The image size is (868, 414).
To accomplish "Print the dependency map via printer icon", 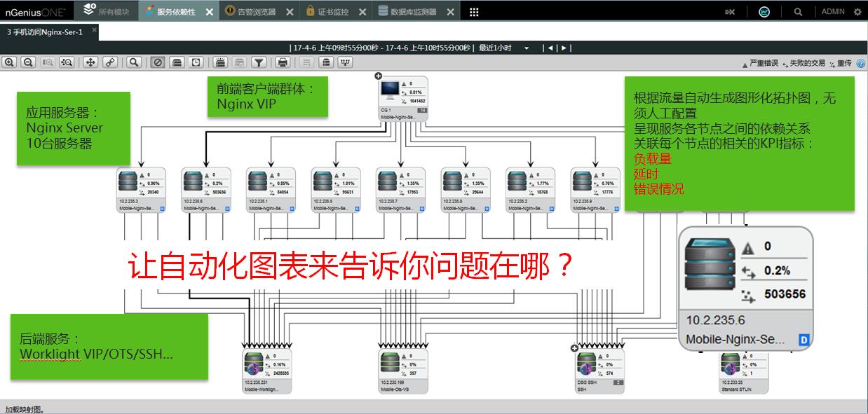I will pos(283,62).
